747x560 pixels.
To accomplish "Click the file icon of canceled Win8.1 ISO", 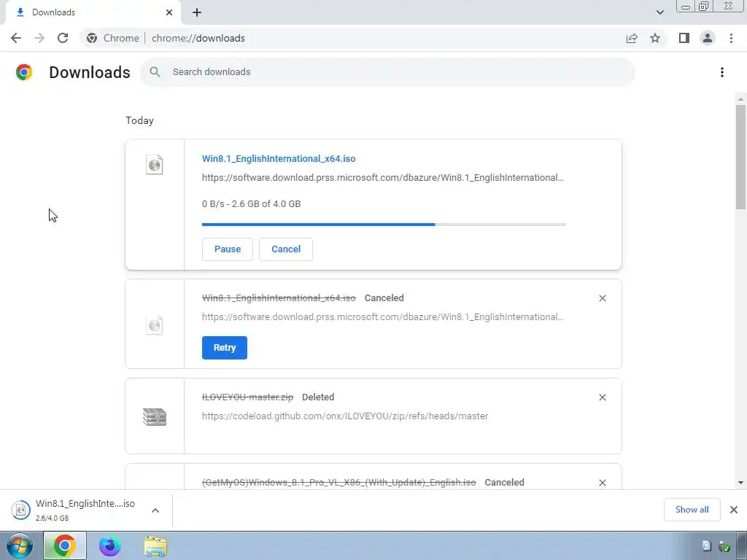I will coord(155,325).
